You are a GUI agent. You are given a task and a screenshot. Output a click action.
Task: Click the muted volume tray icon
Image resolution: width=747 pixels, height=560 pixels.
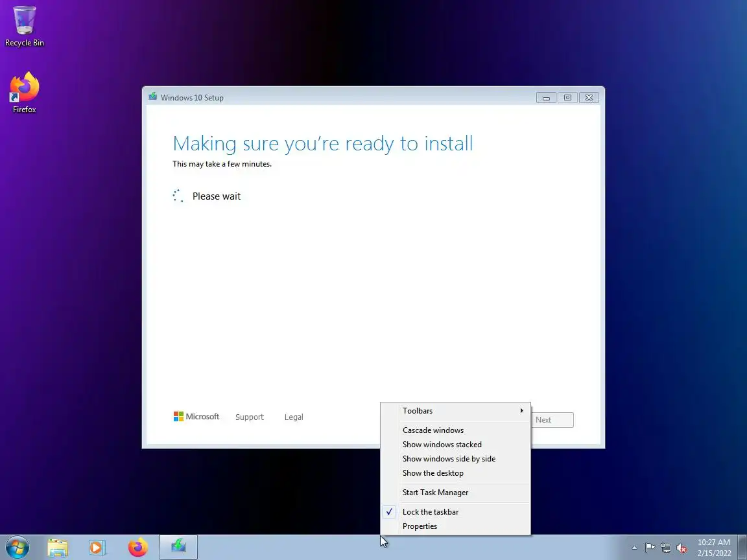pos(682,548)
